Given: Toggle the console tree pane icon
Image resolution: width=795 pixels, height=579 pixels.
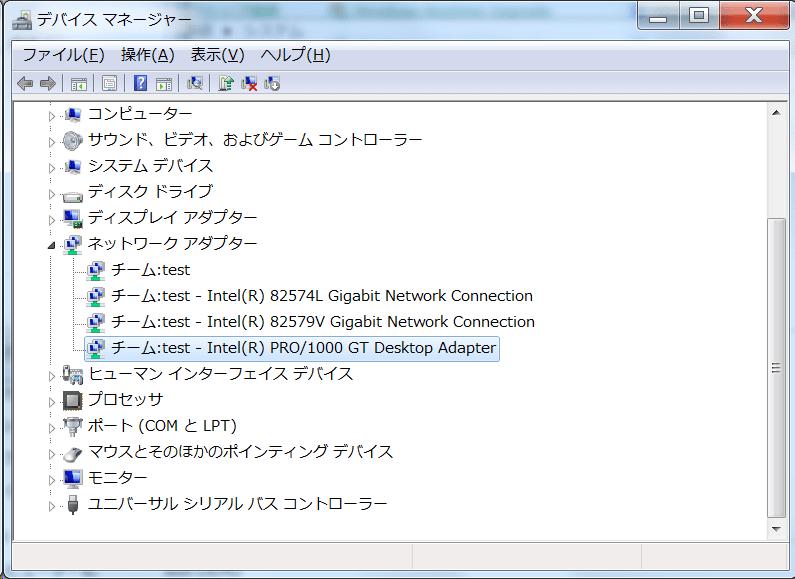Looking at the screenshot, I should point(79,84).
